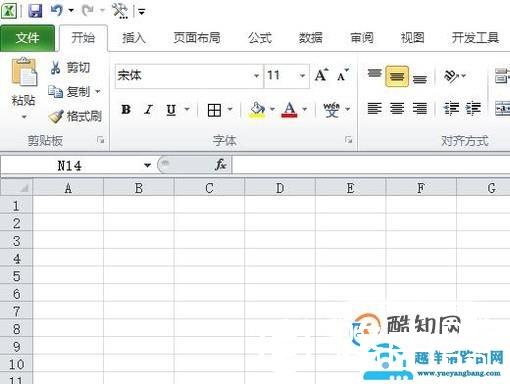The image size is (510, 384).
Task: Switch to the 视图 tab
Action: point(412,38)
